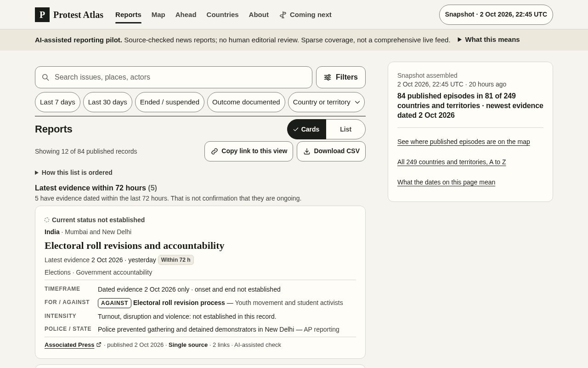This screenshot has width=588, height=368.
Task: Click external link icon beside Associated Press
Action: [99, 345]
